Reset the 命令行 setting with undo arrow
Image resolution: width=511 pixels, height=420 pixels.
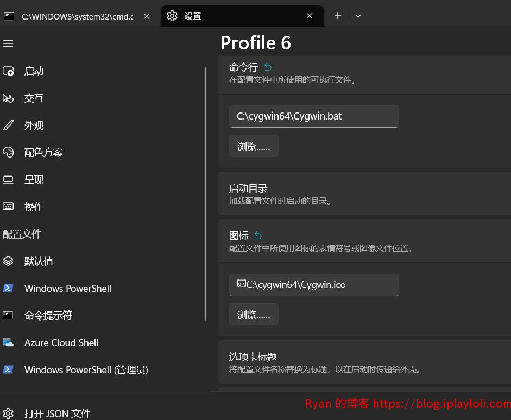pyautogui.click(x=268, y=67)
